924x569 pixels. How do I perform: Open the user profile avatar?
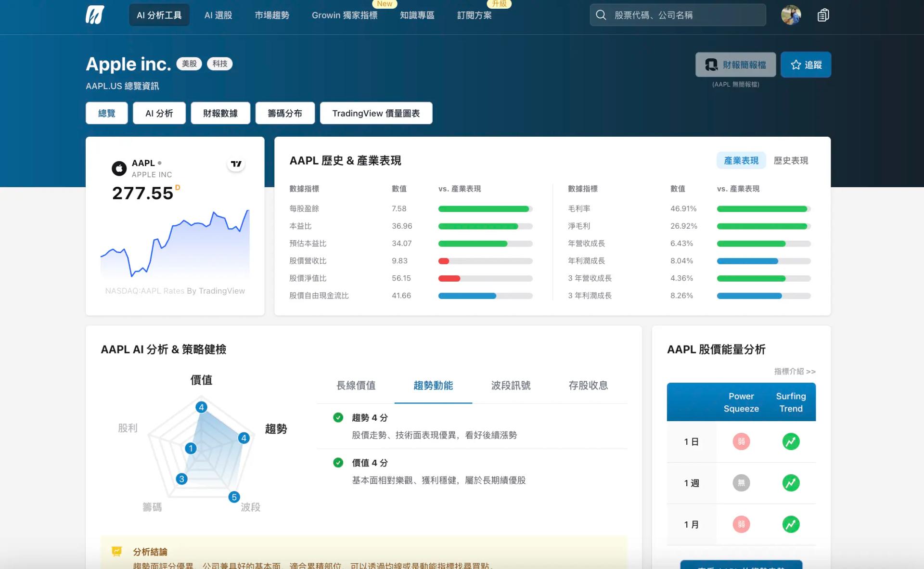[x=791, y=15]
